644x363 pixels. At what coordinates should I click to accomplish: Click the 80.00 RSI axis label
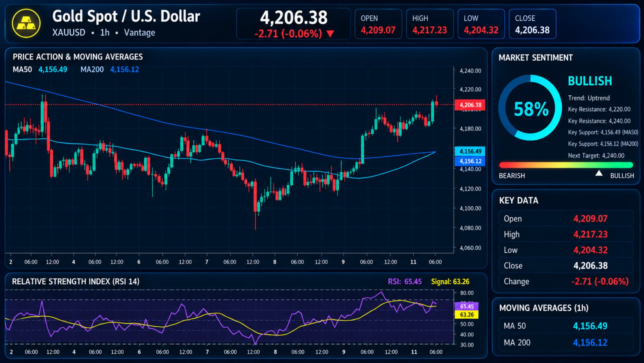click(x=467, y=293)
